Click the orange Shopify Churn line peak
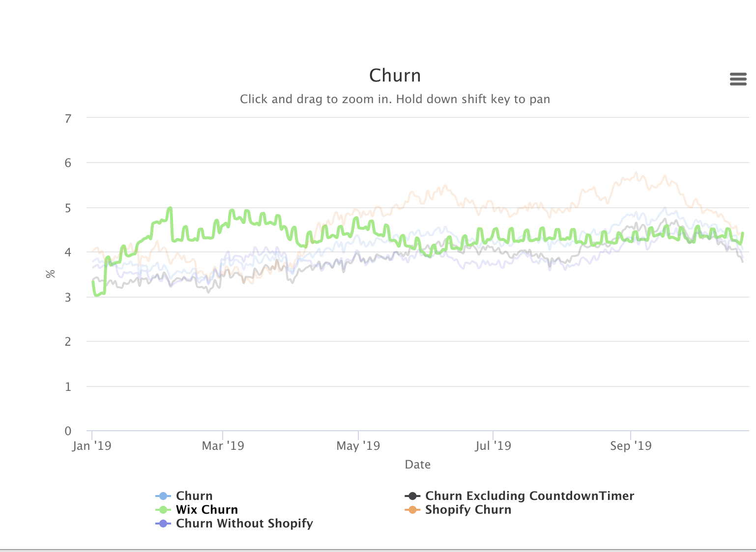Viewport: 756px width, 552px height. (637, 173)
